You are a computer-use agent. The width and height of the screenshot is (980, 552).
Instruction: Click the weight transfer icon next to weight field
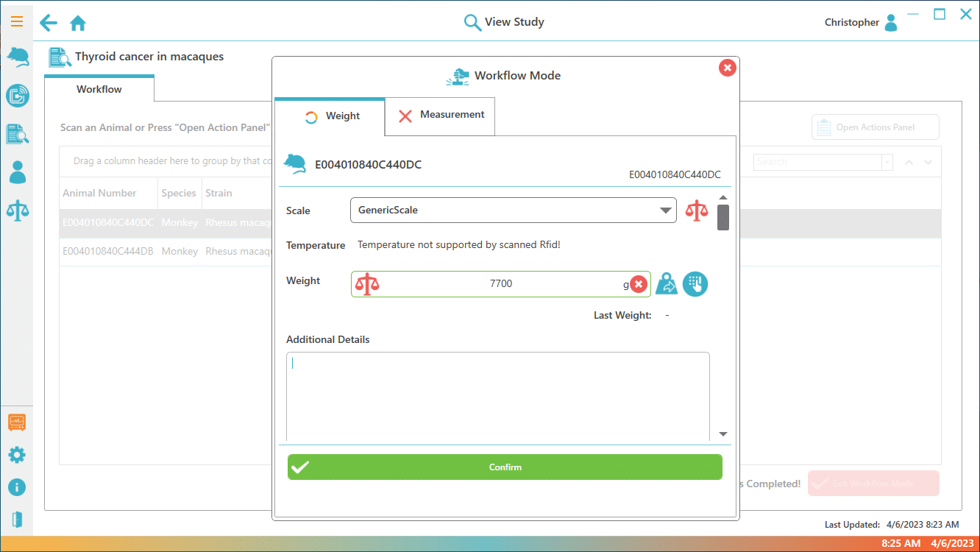click(667, 284)
